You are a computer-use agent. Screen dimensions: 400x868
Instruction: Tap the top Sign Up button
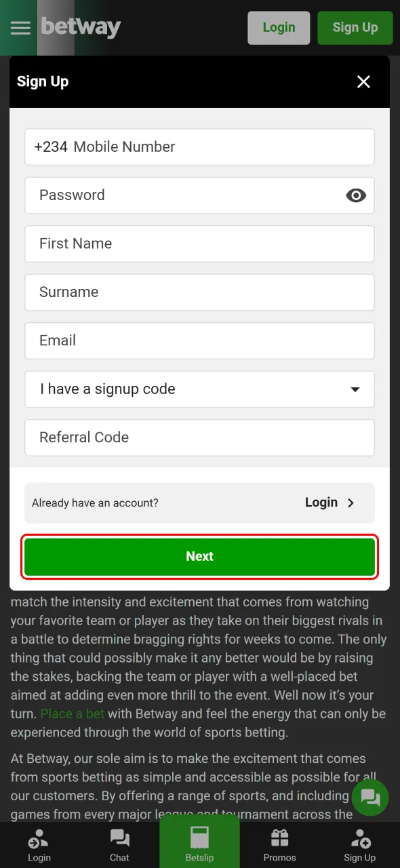(355, 28)
